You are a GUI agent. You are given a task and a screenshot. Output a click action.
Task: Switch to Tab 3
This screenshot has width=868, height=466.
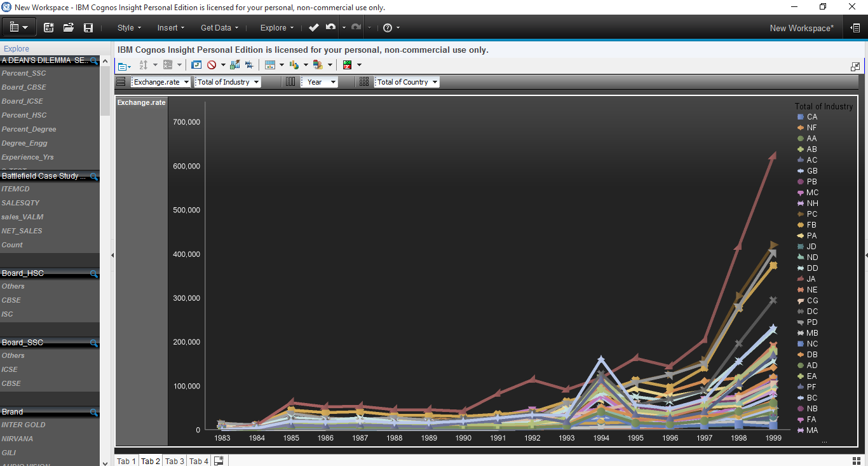click(x=174, y=461)
